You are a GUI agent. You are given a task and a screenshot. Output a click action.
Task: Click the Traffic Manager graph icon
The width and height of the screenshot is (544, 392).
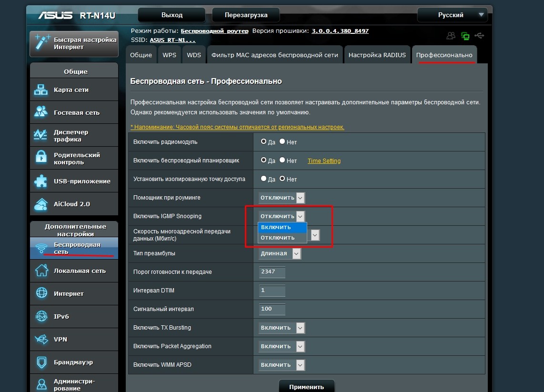pos(40,135)
